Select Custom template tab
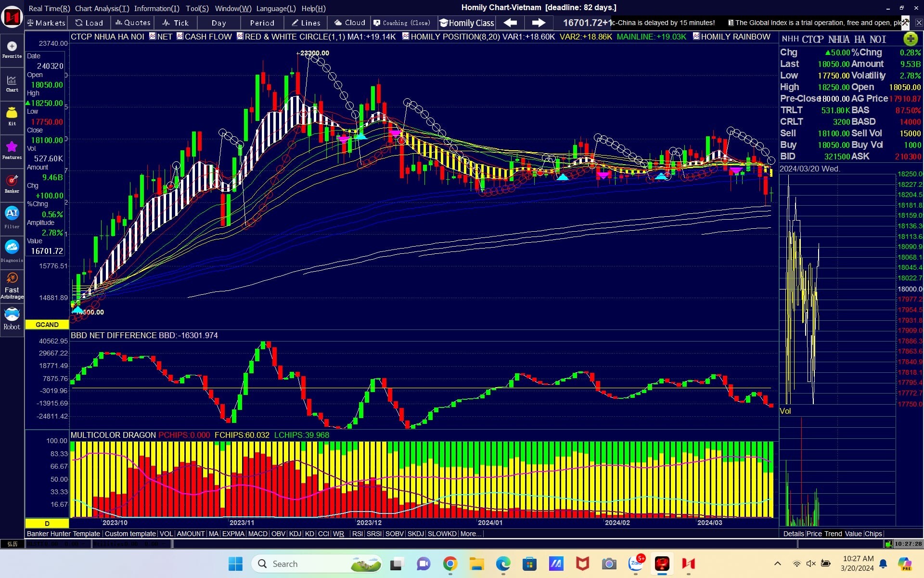 click(130, 534)
